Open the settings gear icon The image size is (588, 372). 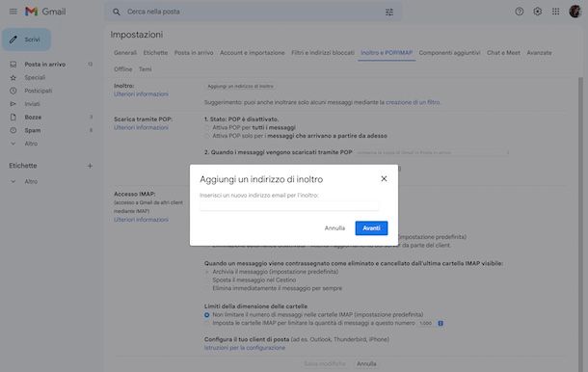tap(537, 12)
